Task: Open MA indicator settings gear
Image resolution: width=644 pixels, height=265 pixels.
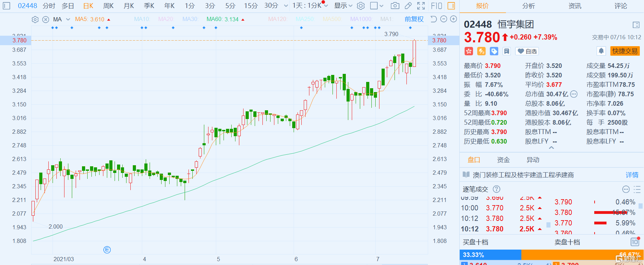Action: tap(35, 19)
